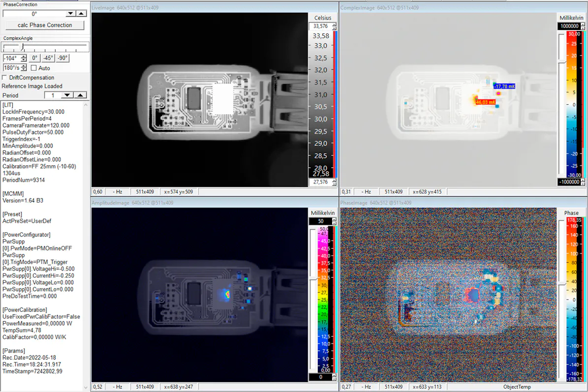Click the AmplitudeImage scale slider handle
Image resolution: width=588 pixels, height=392 pixels.
[313, 278]
